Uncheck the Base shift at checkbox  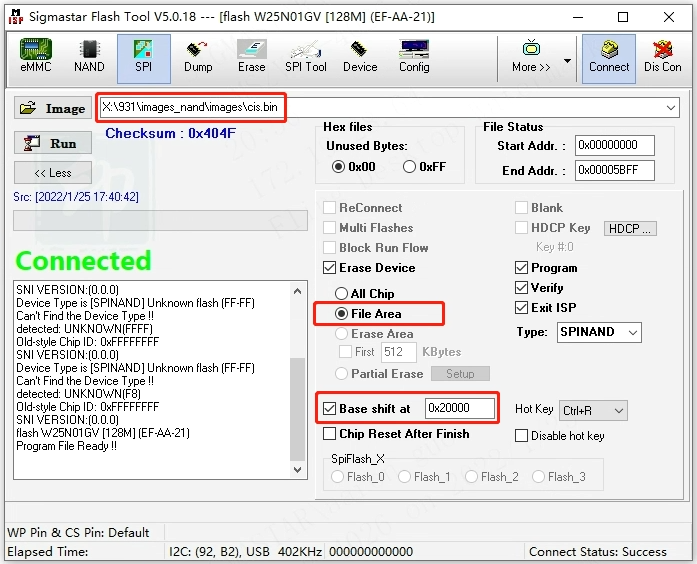click(x=330, y=409)
